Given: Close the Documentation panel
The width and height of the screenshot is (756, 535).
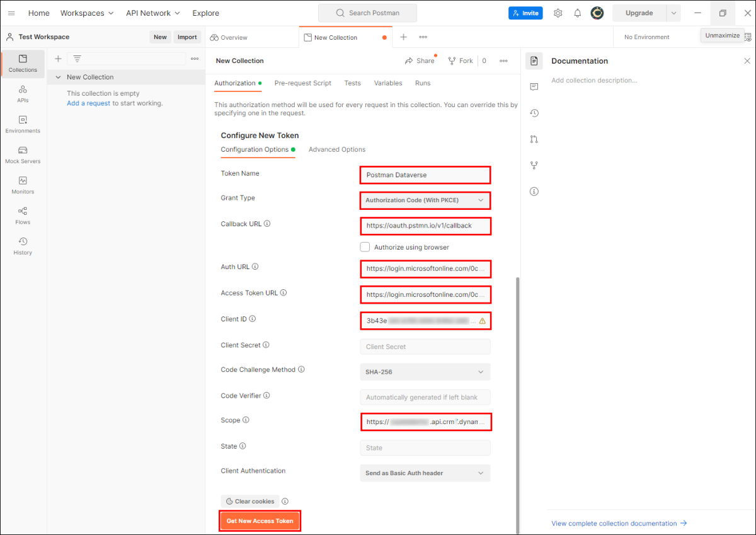Looking at the screenshot, I should [747, 61].
